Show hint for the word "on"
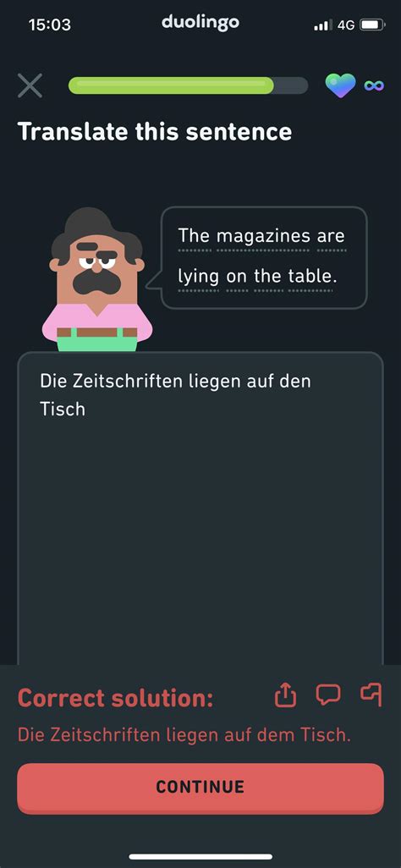Screen dimensions: 401x868 coord(237,277)
